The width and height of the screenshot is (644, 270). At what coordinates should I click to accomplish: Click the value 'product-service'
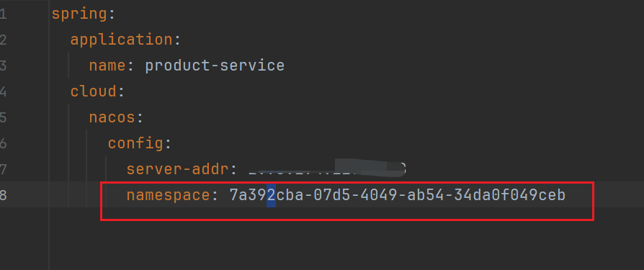point(215,66)
